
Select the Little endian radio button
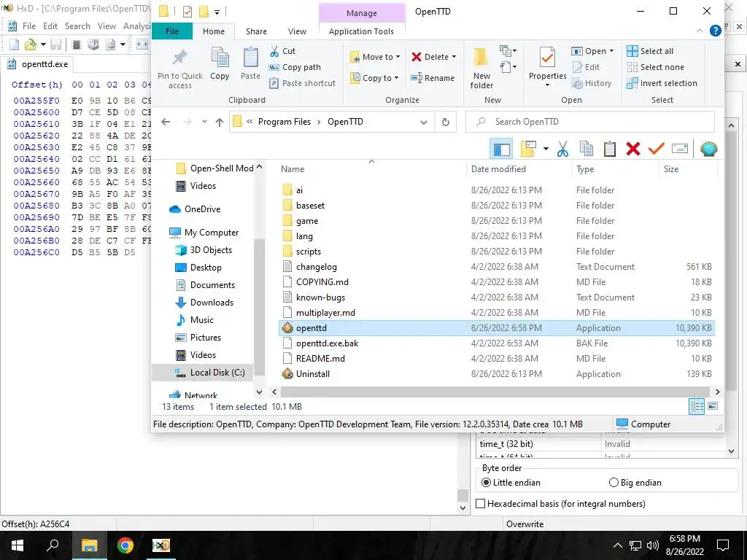(486, 483)
